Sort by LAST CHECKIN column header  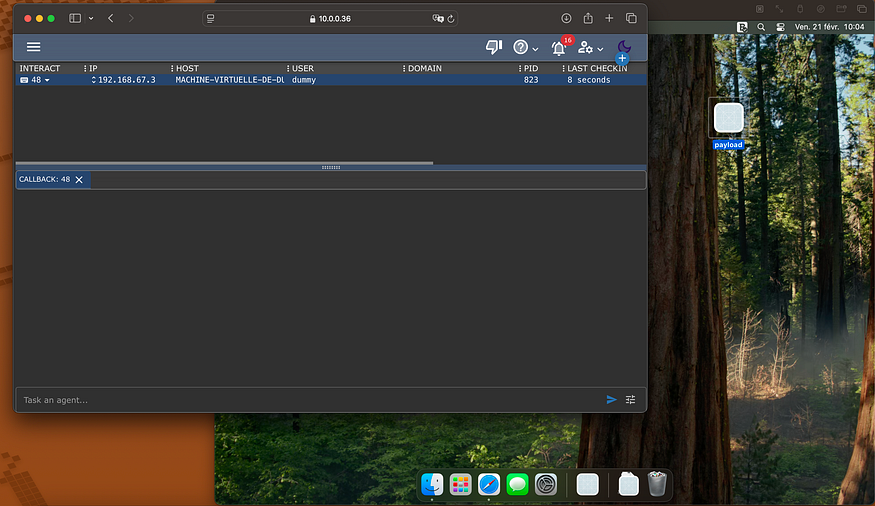[x=597, y=68]
